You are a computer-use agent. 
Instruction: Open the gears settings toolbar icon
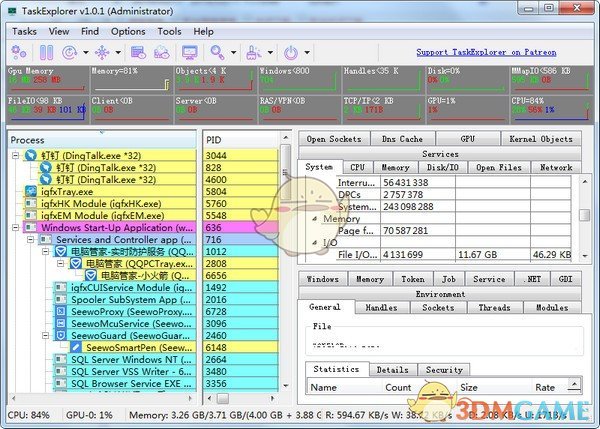point(19,52)
